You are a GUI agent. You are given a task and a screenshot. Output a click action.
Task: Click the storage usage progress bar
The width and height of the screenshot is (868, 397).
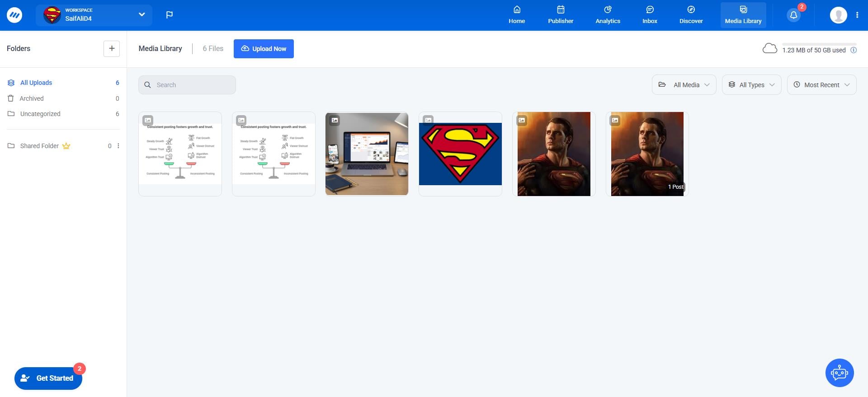click(819, 44)
